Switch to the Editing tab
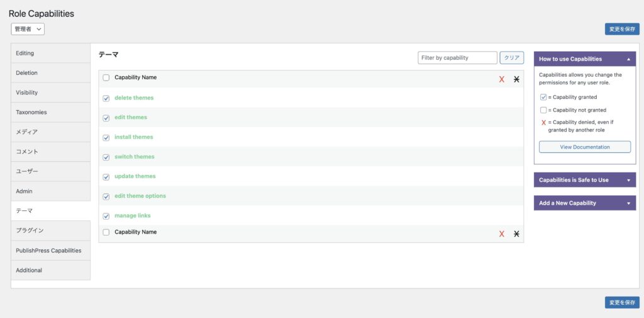644x318 pixels. point(50,54)
